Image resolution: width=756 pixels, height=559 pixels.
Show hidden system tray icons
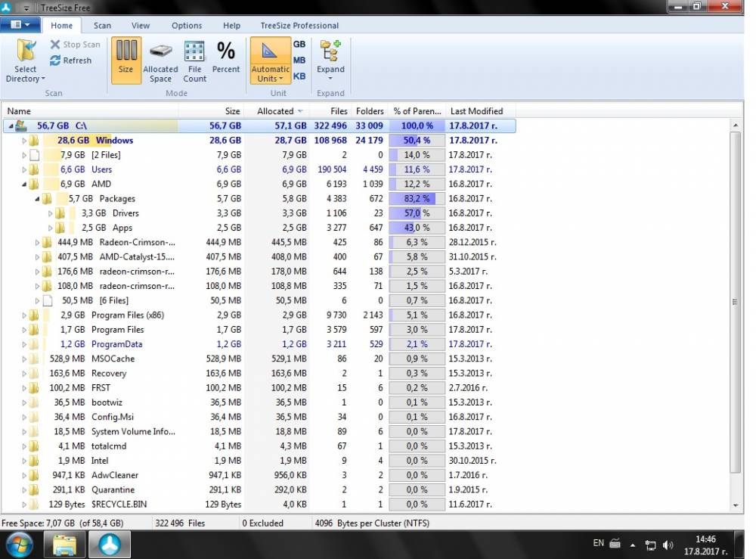point(633,545)
